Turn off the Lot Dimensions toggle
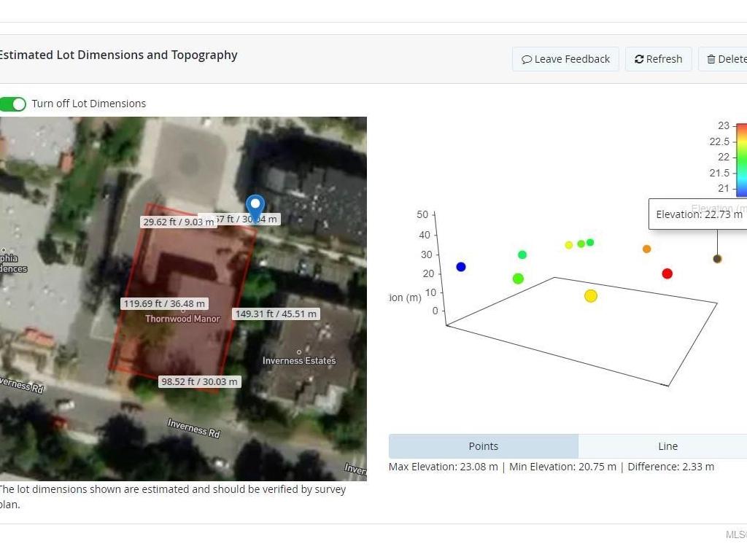This screenshot has height=560, width=747. coord(13,104)
